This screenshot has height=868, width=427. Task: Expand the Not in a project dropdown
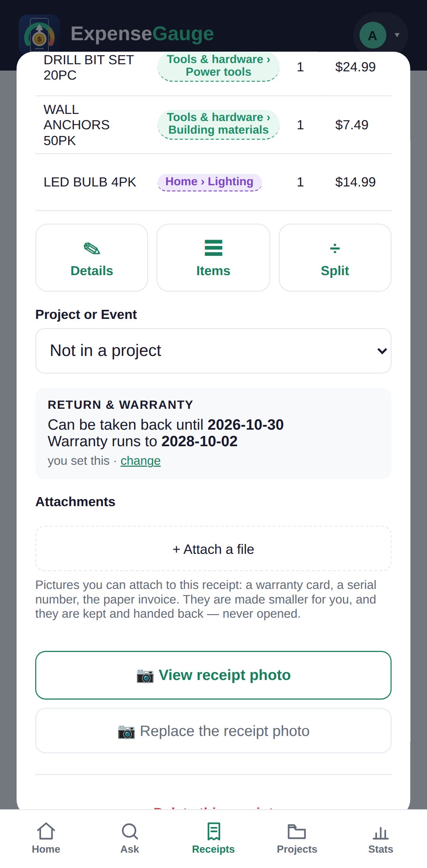coord(213,351)
